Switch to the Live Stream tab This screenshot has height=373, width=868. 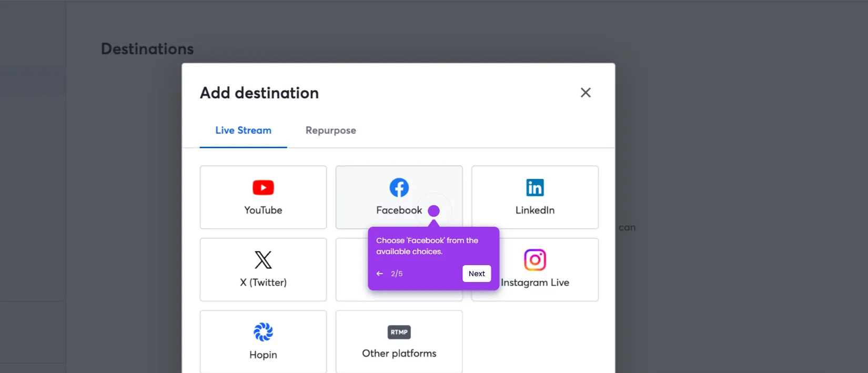243,130
